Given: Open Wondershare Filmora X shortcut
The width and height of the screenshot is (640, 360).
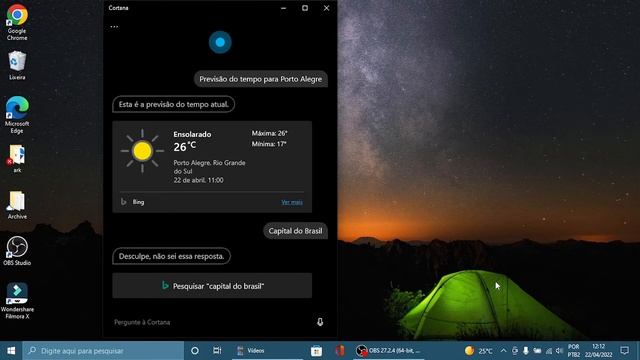Looking at the screenshot, I should [x=17, y=300].
